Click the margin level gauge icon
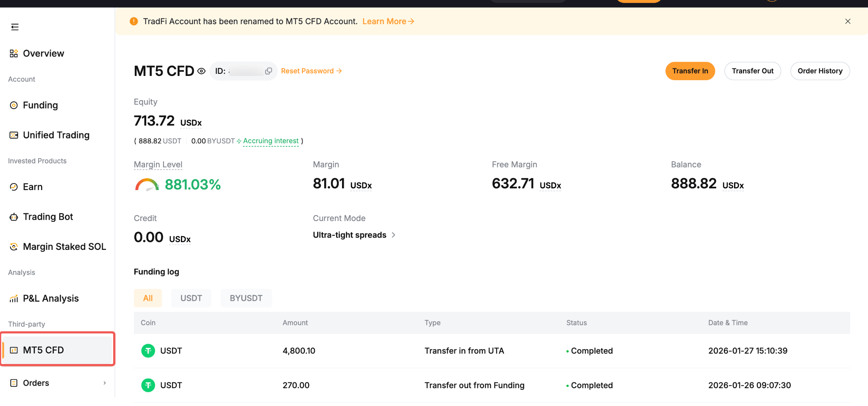The width and height of the screenshot is (868, 406). point(147,185)
